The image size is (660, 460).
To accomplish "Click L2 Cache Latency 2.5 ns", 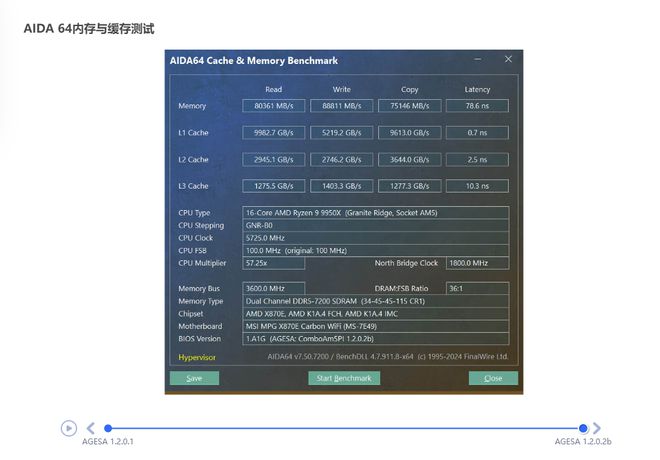I will (477, 160).
